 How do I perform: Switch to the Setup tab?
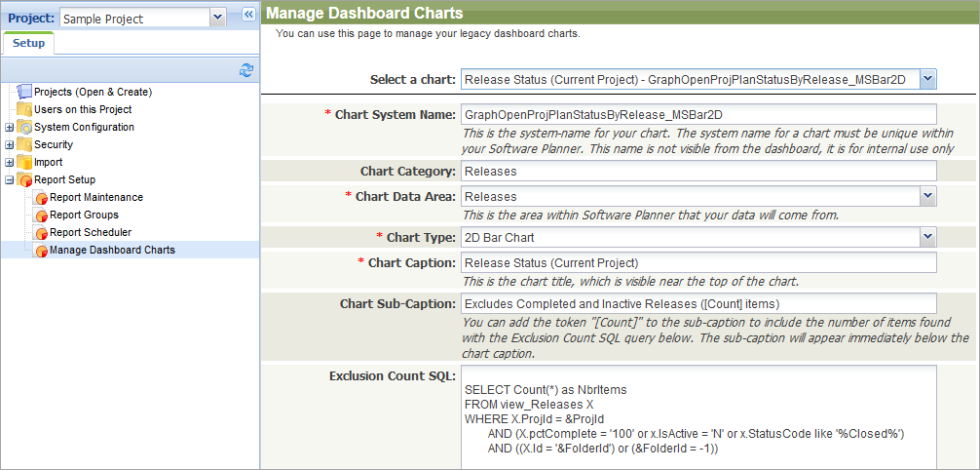point(28,44)
